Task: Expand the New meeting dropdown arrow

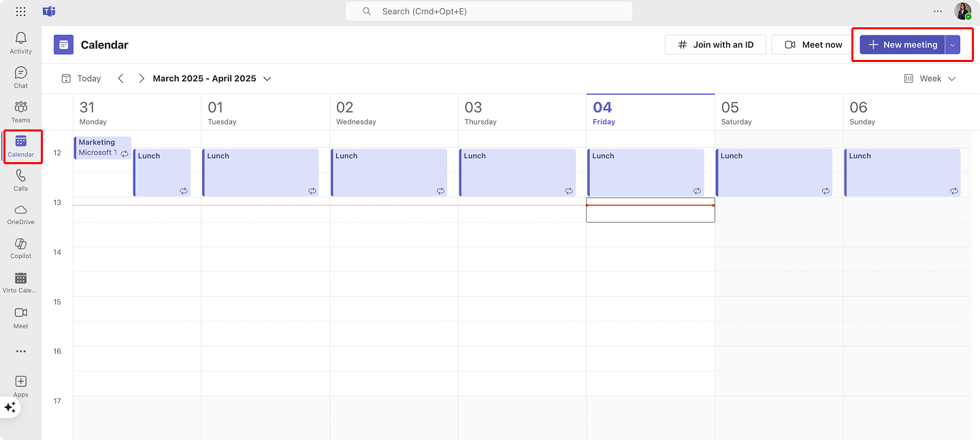Action: (x=953, y=44)
